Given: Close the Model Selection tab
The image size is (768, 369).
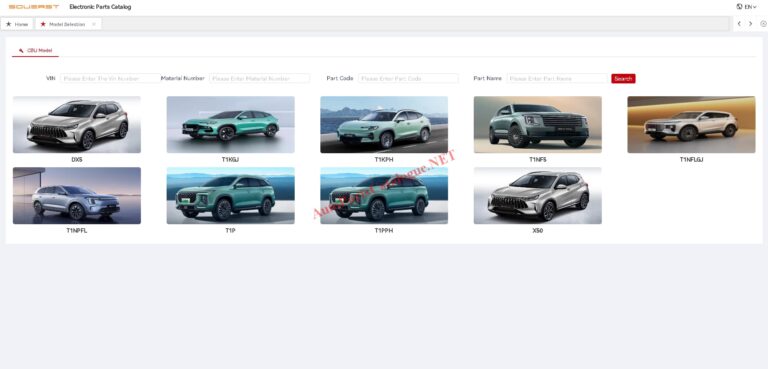Looking at the screenshot, I should (94, 24).
